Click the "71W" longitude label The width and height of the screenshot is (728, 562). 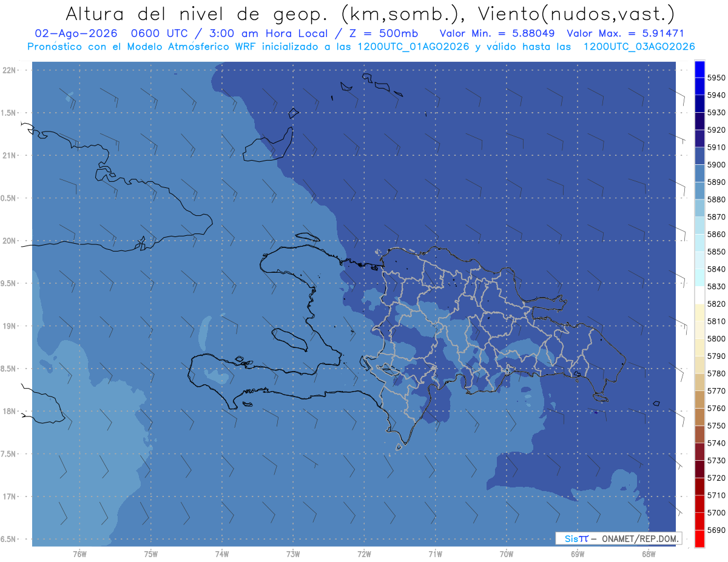(435, 554)
